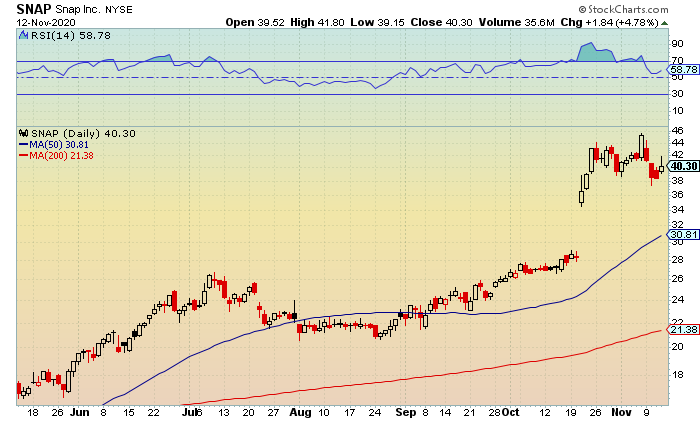Click the NYSE exchange label
Viewport: 700px width, 421px height.
click(119, 10)
